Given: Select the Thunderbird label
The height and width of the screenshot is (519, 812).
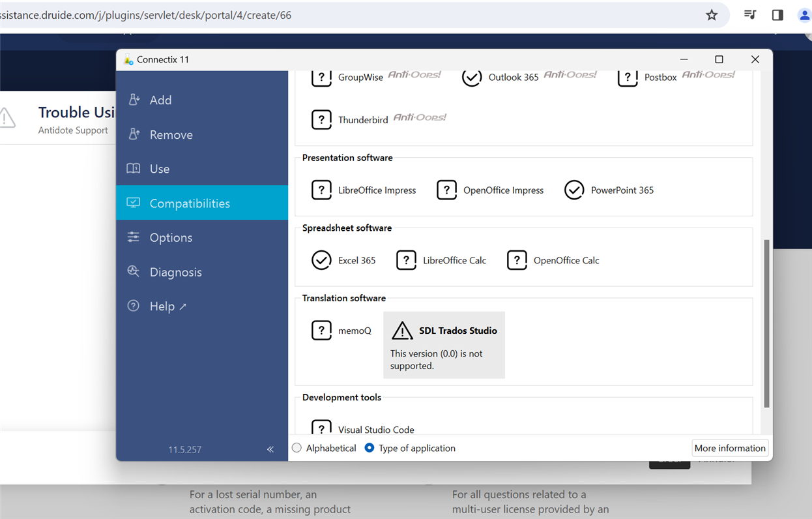Looking at the screenshot, I should tap(363, 120).
